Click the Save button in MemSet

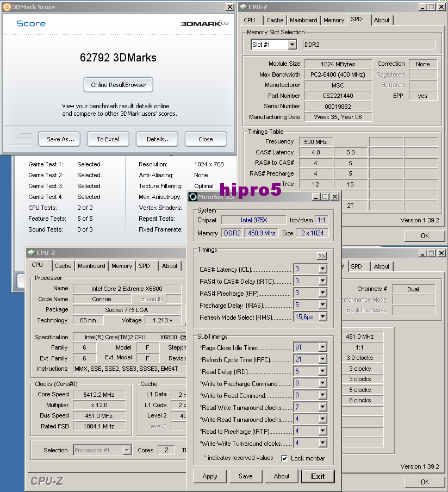tap(245, 476)
